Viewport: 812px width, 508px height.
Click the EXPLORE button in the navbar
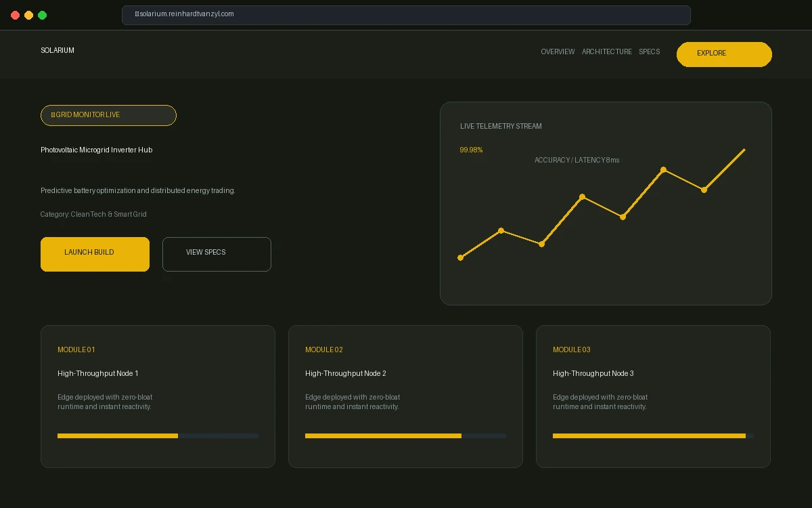coord(724,54)
